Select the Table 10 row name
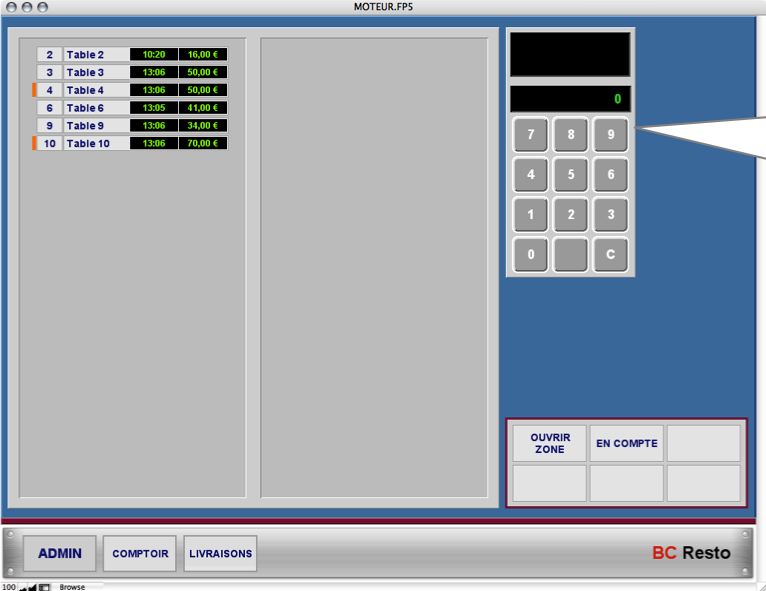 [x=96, y=144]
